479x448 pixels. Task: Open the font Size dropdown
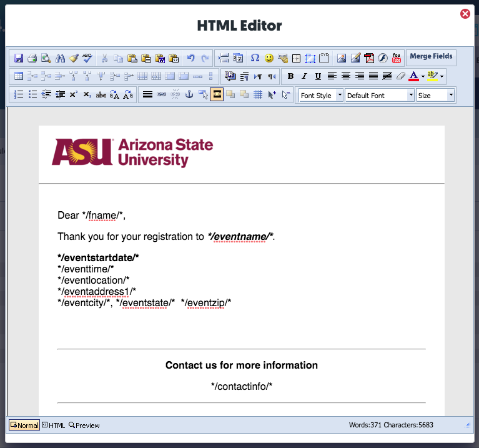[x=435, y=96]
